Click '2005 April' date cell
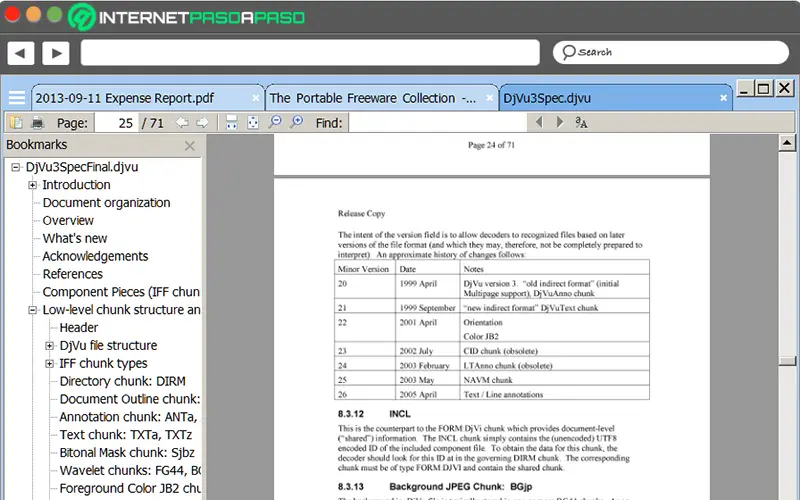 click(x=418, y=395)
